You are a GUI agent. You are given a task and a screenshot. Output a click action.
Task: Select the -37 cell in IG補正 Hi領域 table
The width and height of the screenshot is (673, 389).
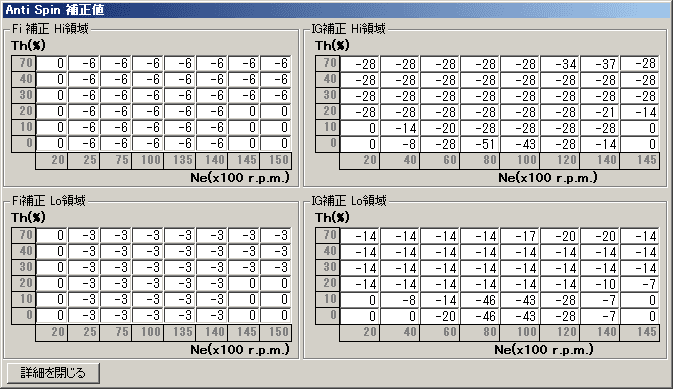600,64
